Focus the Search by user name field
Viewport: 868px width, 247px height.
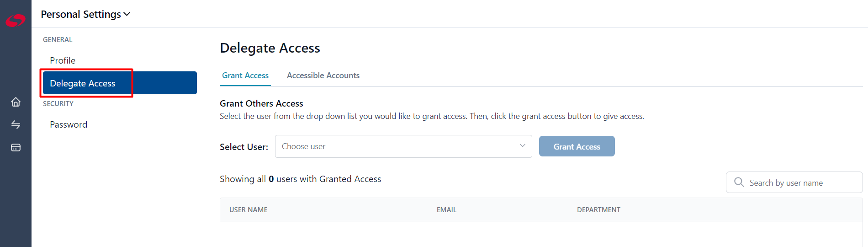click(x=794, y=183)
